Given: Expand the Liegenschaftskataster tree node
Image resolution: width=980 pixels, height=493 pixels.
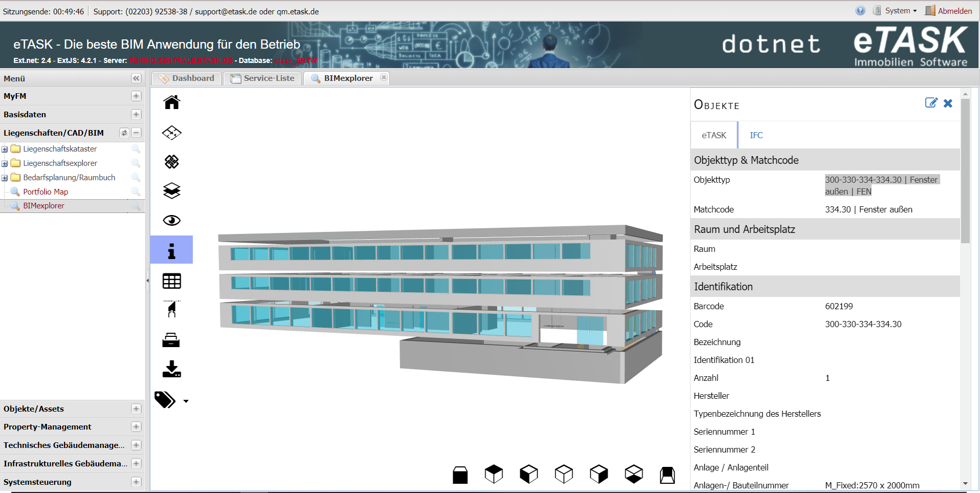Looking at the screenshot, I should pos(5,149).
